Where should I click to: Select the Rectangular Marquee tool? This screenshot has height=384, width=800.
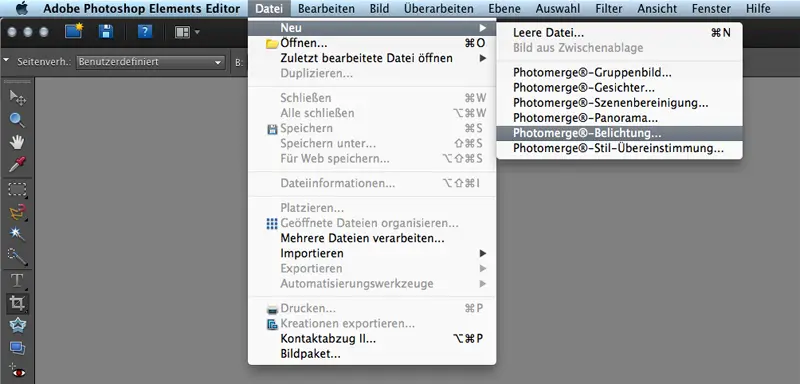click(x=17, y=189)
